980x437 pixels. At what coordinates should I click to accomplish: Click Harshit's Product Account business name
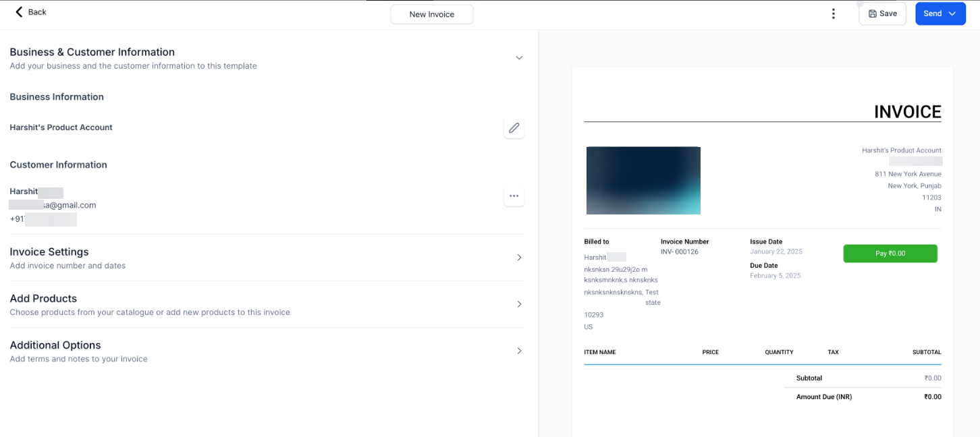61,127
